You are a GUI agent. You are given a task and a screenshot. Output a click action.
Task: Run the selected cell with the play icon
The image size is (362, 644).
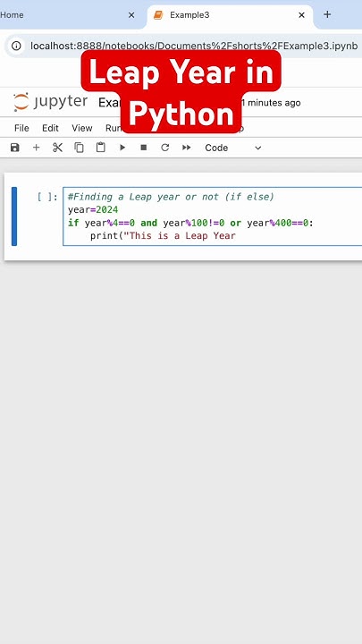click(122, 148)
